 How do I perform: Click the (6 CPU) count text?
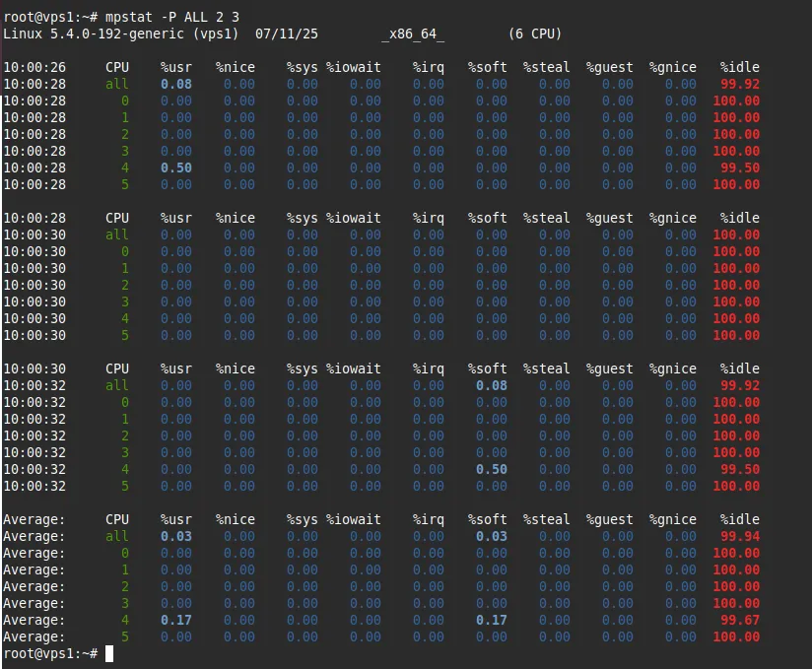535,33
